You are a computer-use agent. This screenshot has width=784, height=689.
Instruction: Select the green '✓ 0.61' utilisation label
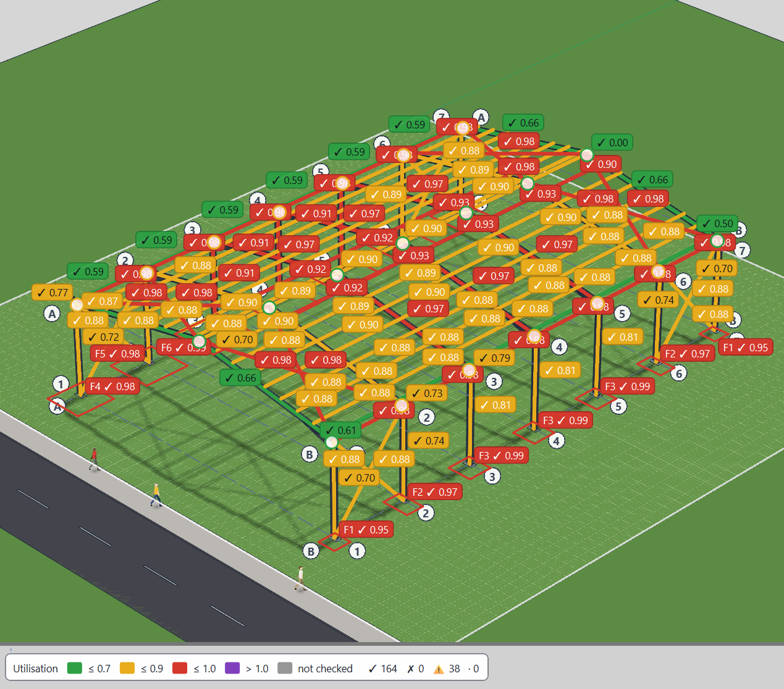click(340, 430)
